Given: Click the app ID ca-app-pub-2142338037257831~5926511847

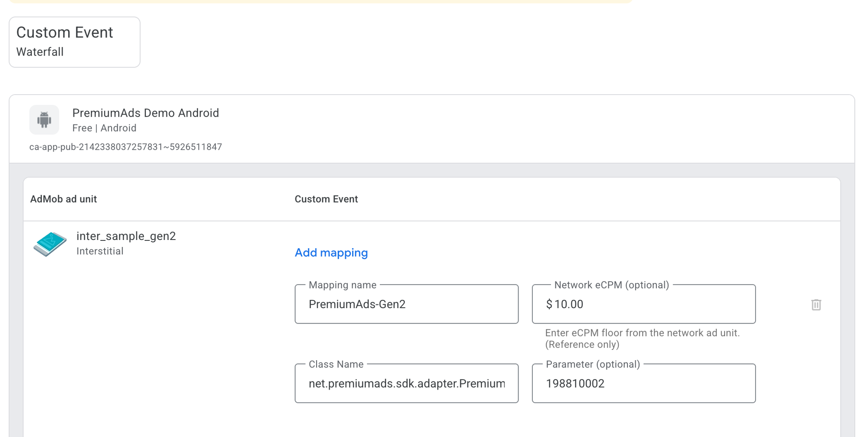Looking at the screenshot, I should coord(125,147).
